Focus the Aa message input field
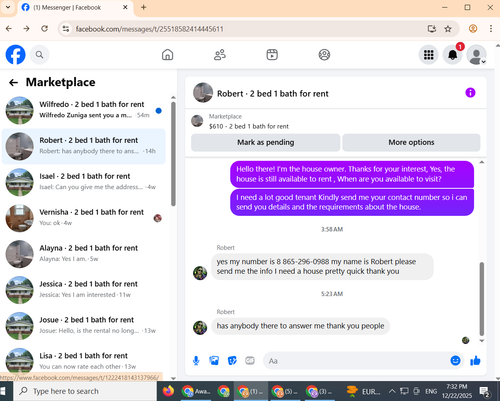This screenshot has width=500, height=401. click(x=357, y=361)
